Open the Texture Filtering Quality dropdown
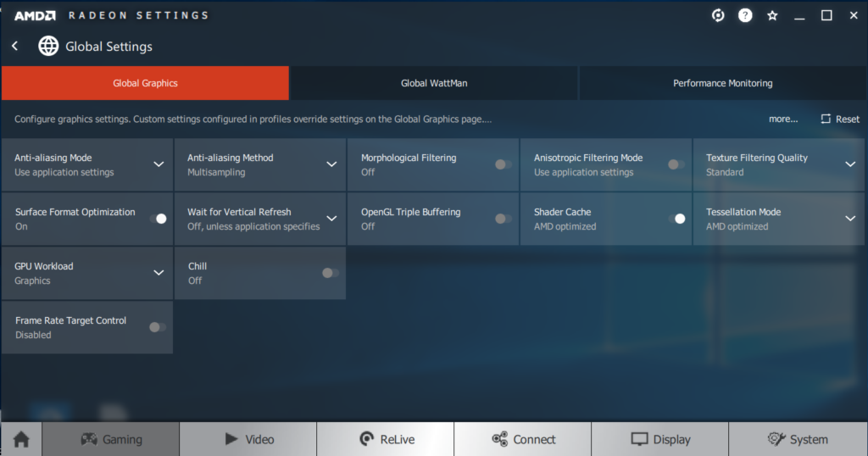Screen dimensions: 868x456 point(850,164)
